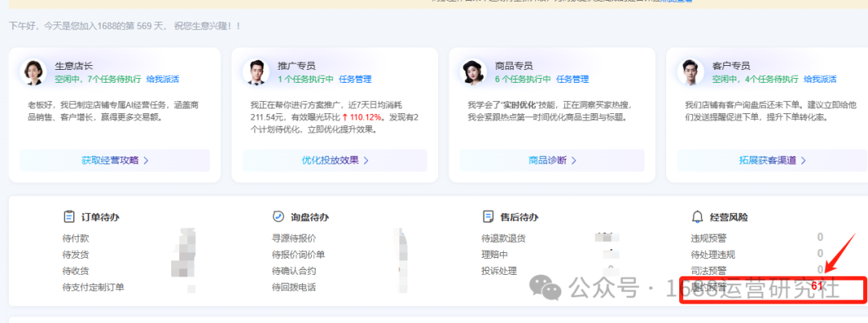Click the 订单待办 section heading
Viewport: 868px width, 323px height.
pyautogui.click(x=100, y=218)
